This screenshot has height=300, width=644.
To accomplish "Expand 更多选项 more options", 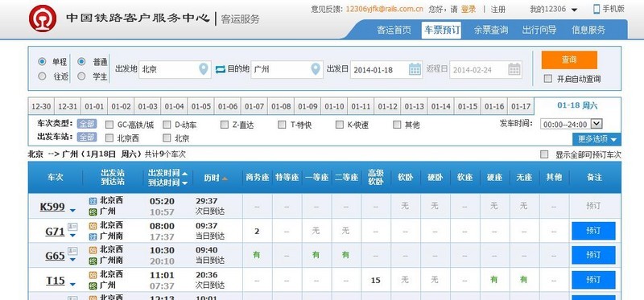I will (x=597, y=139).
